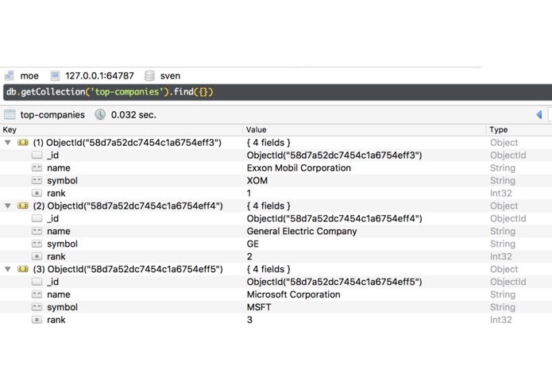
Task: Click string icon of Microsoft name row
Action: [x=37, y=294]
